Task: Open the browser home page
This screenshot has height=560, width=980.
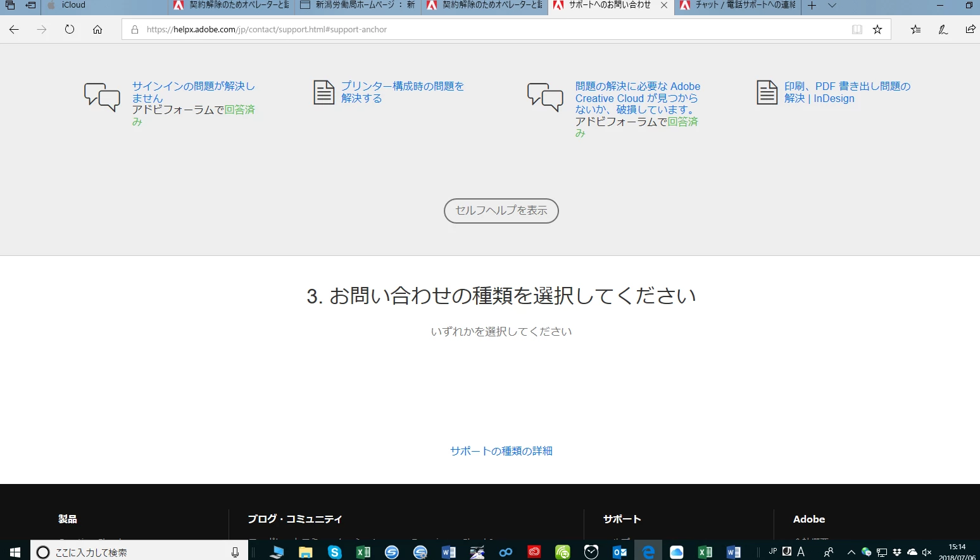Action: pyautogui.click(x=97, y=29)
